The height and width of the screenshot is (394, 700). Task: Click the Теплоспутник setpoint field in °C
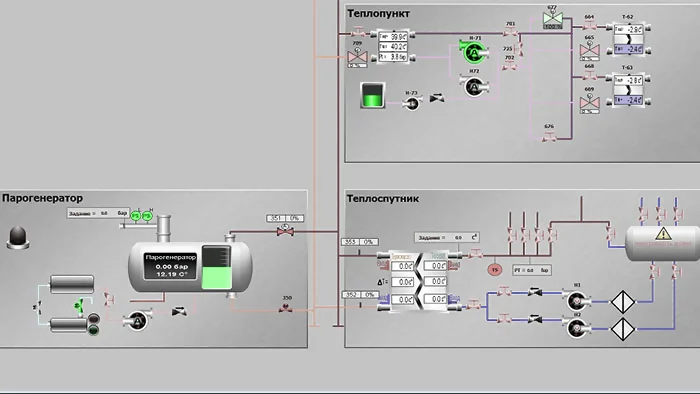[x=447, y=237]
